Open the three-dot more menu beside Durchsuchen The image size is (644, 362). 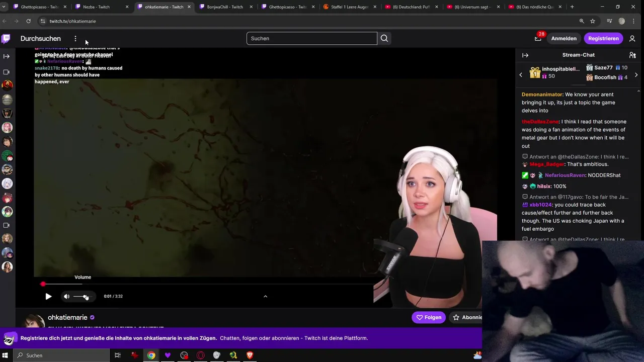[x=75, y=39]
